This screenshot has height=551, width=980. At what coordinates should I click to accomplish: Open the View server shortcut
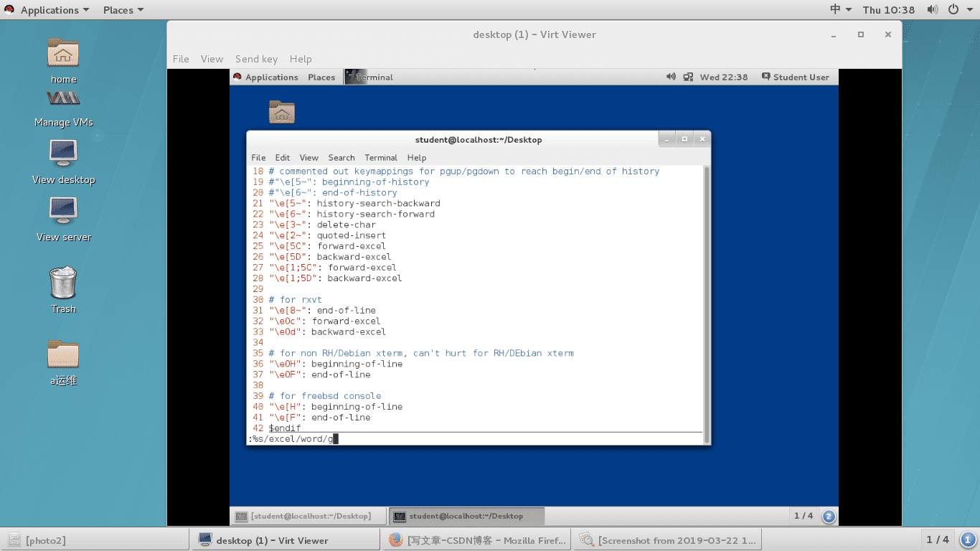[62, 213]
